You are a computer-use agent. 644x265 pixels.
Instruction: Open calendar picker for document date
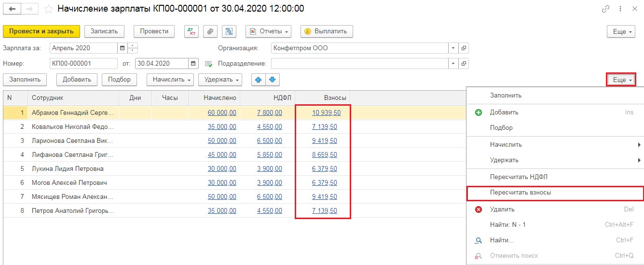coord(193,63)
